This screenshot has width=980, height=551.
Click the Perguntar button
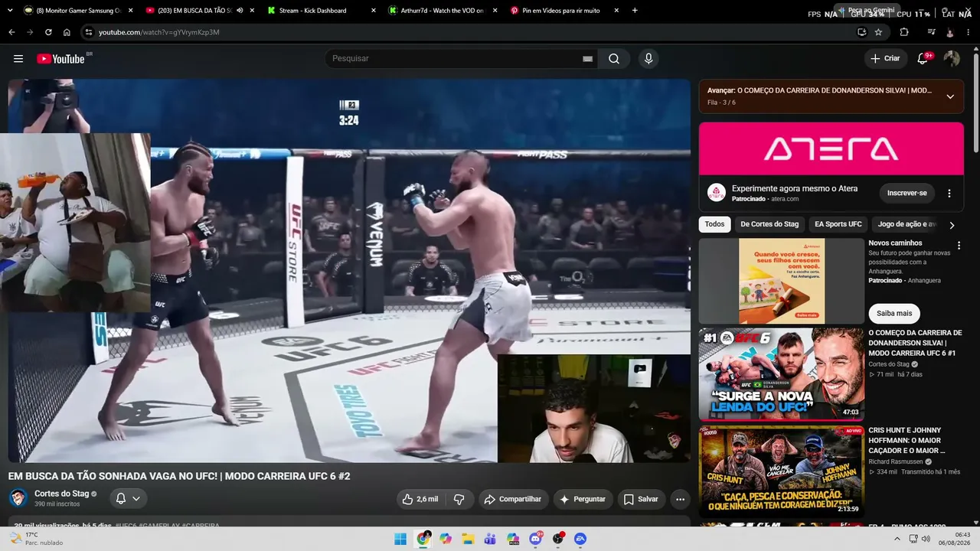(x=583, y=499)
